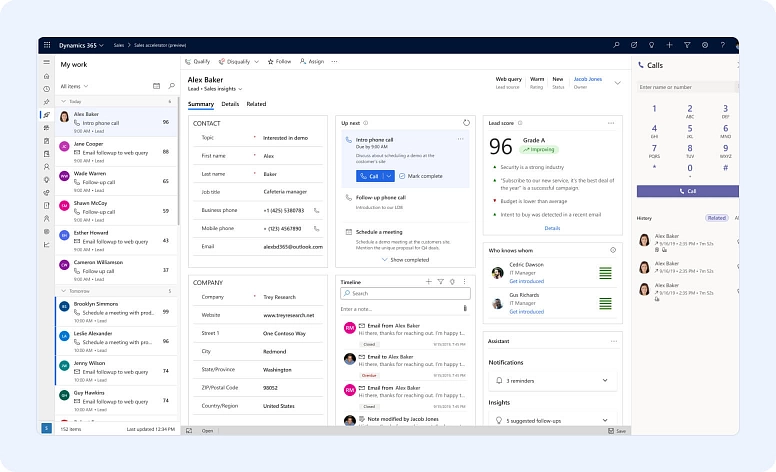776x472 pixels.
Task: Open Pinned icon in left sidebar
Action: pos(47,102)
